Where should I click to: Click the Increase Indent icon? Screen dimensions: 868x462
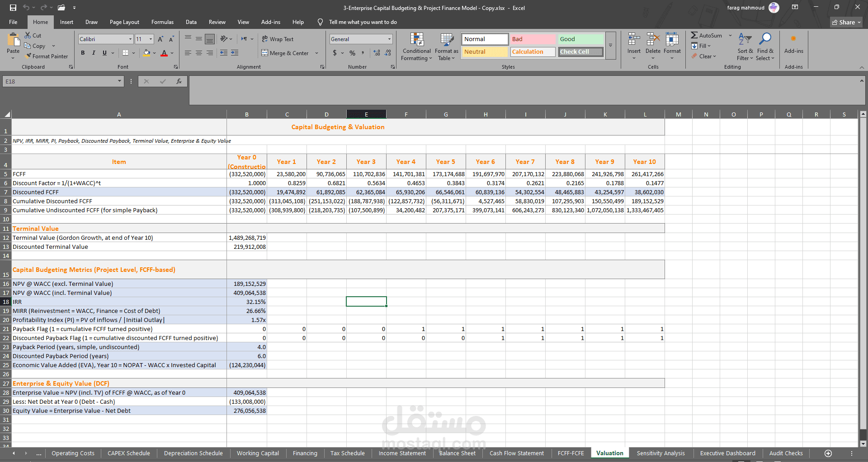[235, 53]
